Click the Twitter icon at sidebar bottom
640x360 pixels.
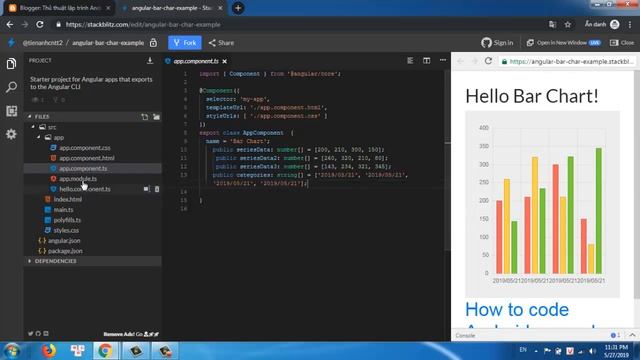31,333
